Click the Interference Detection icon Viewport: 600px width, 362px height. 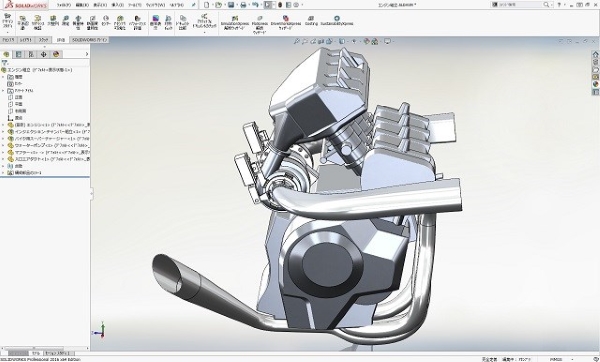click(x=23, y=23)
